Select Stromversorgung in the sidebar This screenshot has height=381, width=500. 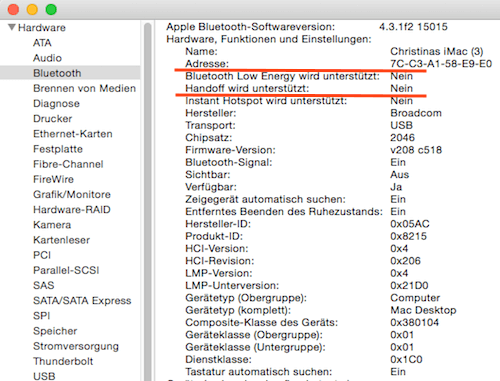tap(76, 346)
